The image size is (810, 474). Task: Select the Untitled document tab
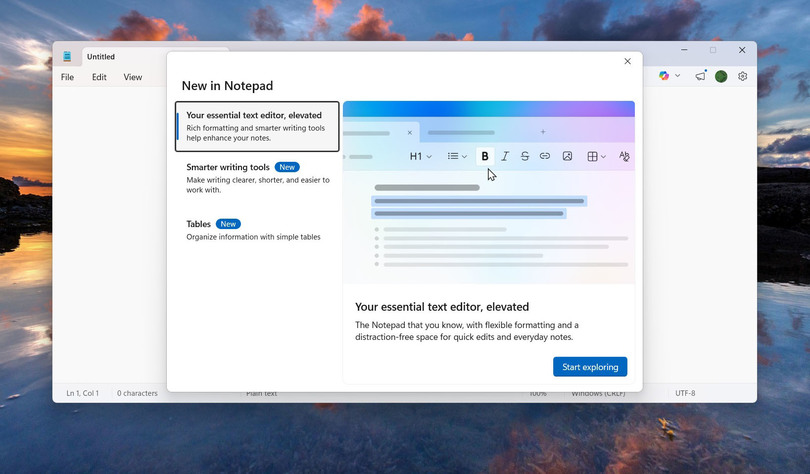pos(101,57)
